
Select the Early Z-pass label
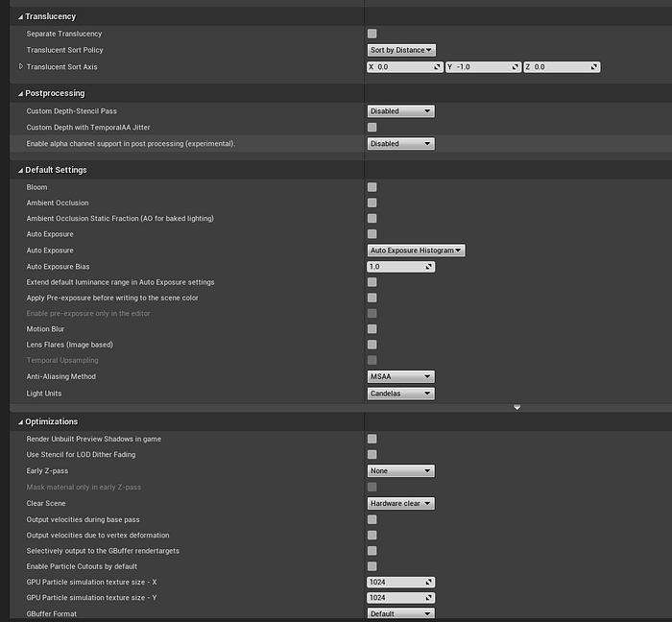[x=47, y=470]
